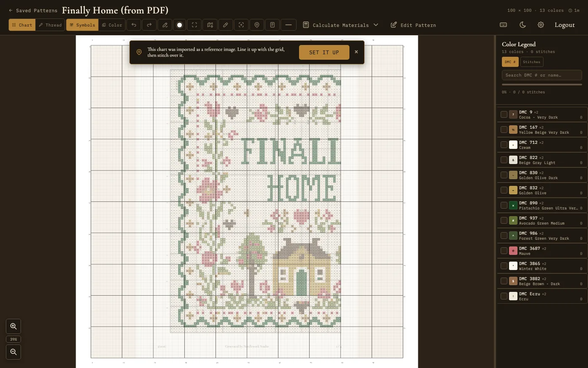
Task: Check off DMC 9 Cocoa Very Dark
Action: click(504, 114)
